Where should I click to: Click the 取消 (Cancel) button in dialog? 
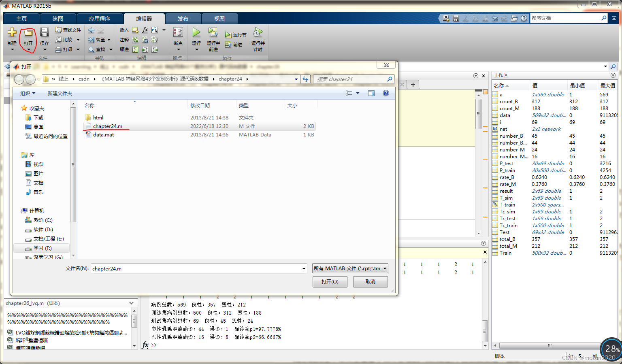[x=371, y=282]
